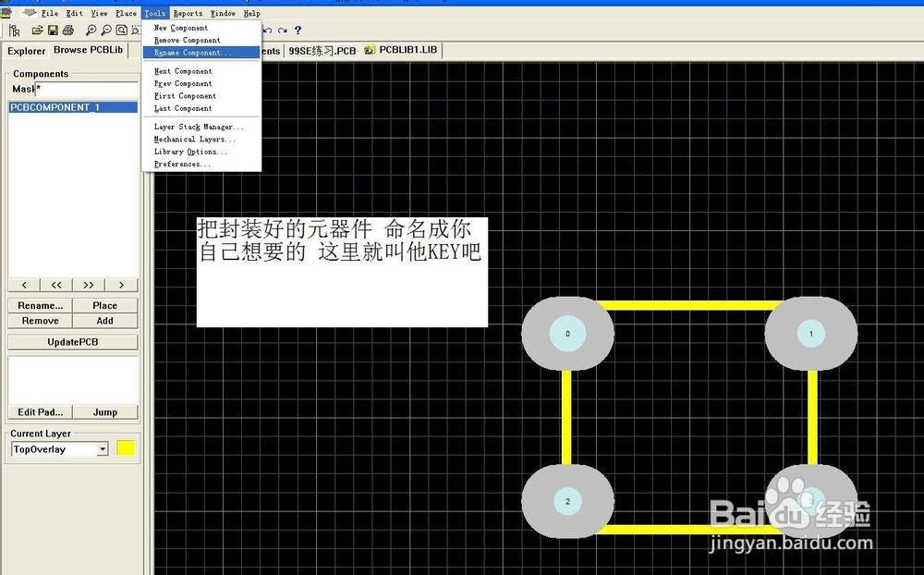This screenshot has height=575, width=924.
Task: Switch to the Explorer tab
Action: (x=26, y=51)
